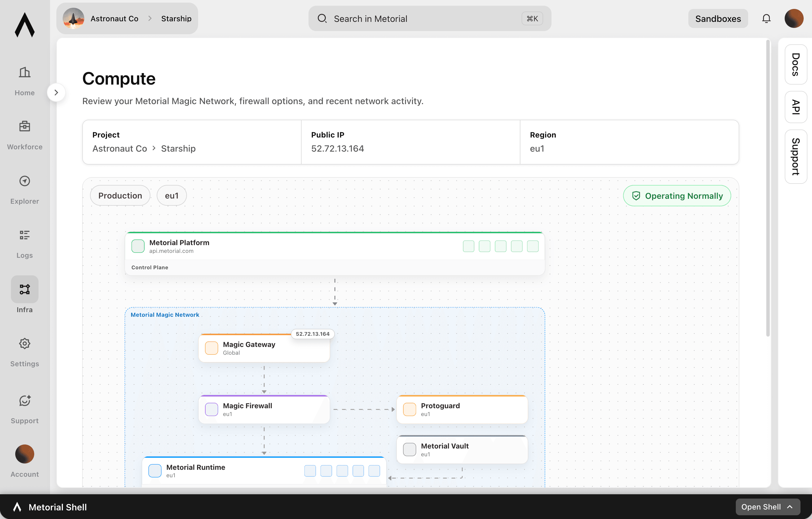Open the Home section
This screenshot has height=519, width=812.
tap(25, 81)
